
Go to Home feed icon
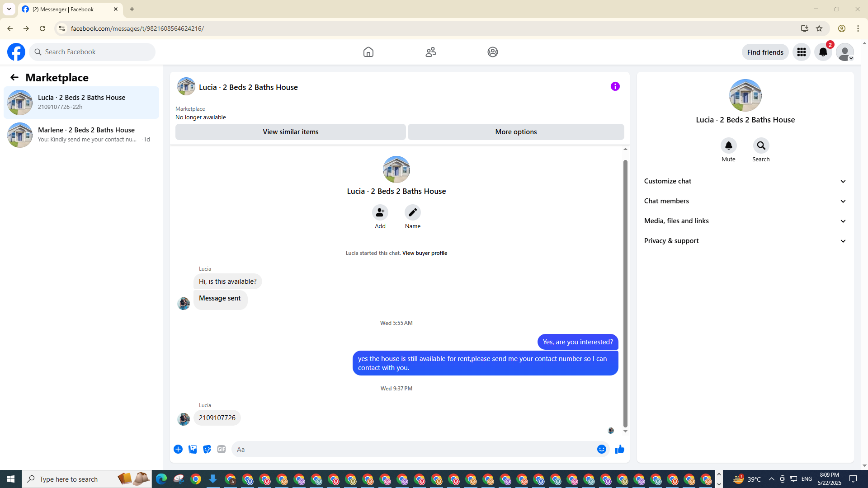pos(368,52)
